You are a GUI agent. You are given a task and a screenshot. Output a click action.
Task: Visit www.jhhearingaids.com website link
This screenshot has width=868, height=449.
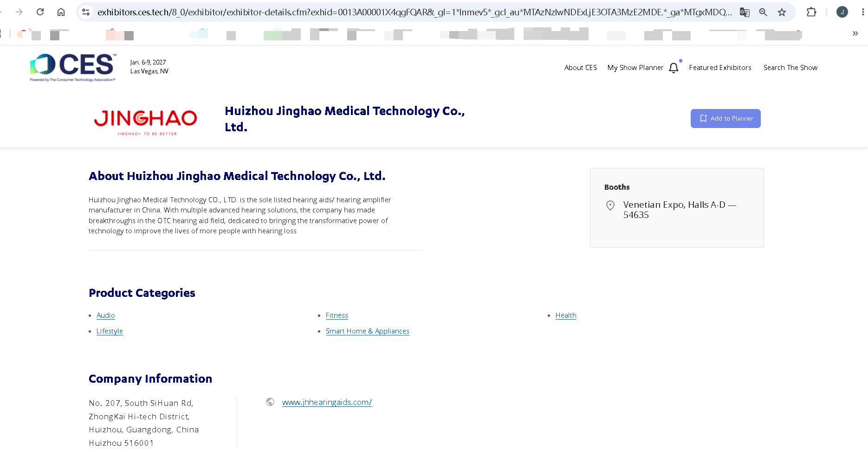tap(327, 403)
